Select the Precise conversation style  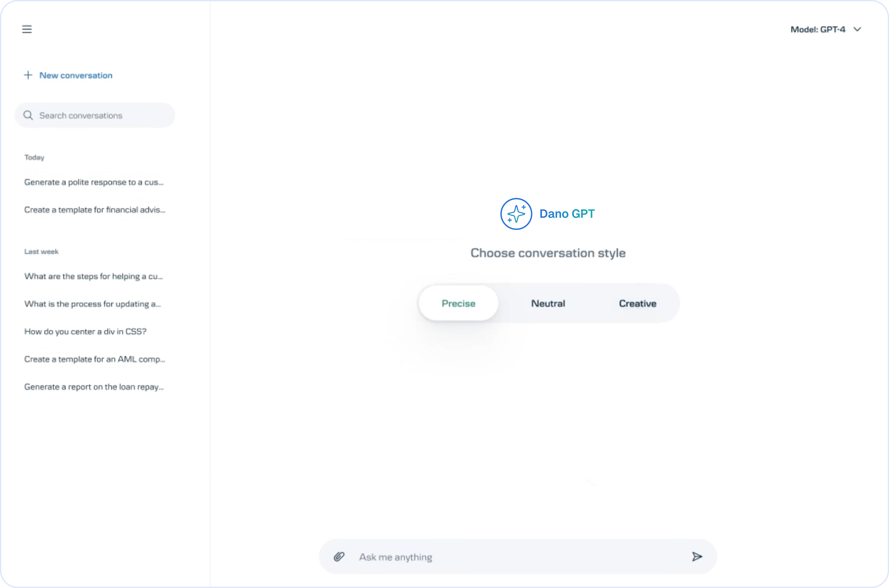tap(458, 303)
